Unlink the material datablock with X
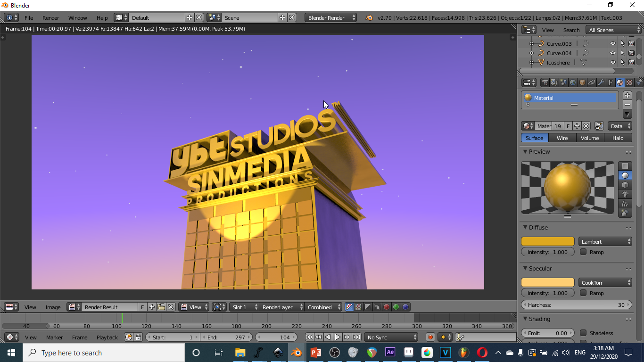 coord(586,126)
